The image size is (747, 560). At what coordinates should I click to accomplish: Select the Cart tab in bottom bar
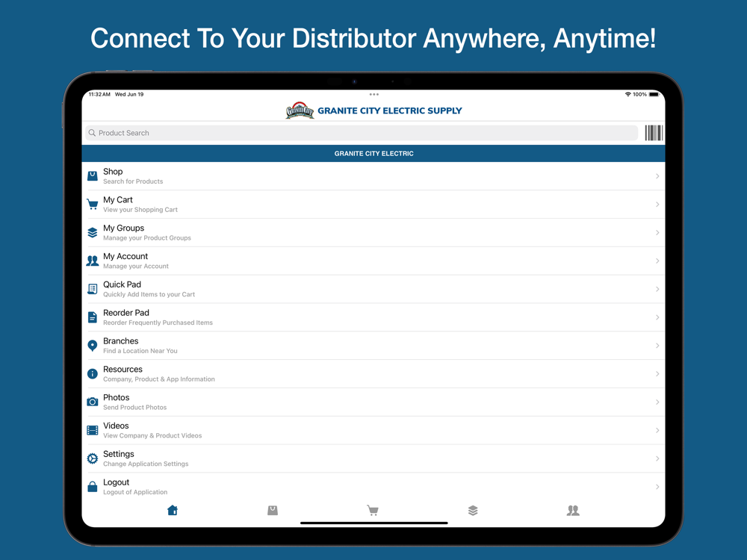[x=373, y=511]
